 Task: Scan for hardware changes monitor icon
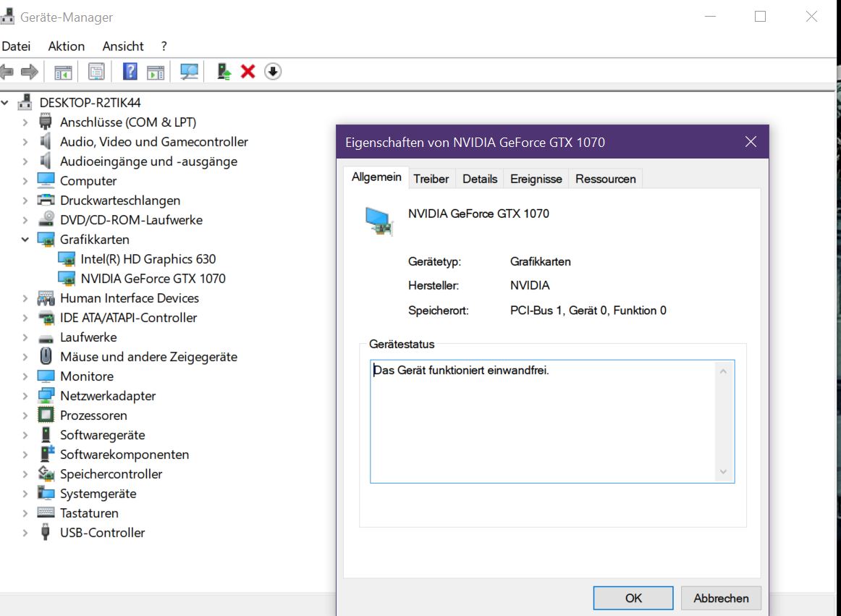click(189, 72)
